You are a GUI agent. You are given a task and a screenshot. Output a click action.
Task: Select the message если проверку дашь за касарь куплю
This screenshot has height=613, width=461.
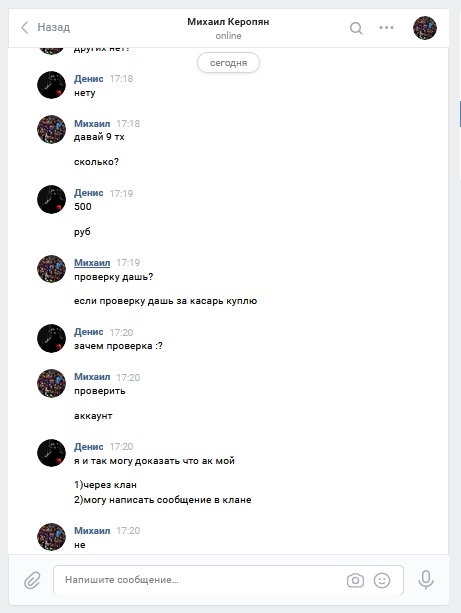click(165, 301)
